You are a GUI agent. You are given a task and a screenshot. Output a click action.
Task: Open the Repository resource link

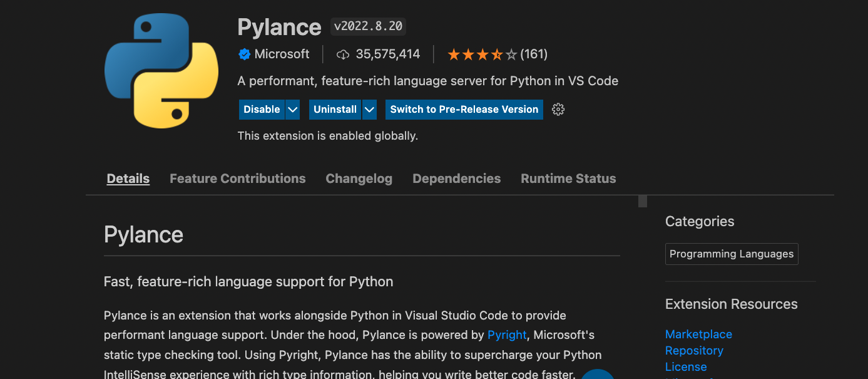694,351
